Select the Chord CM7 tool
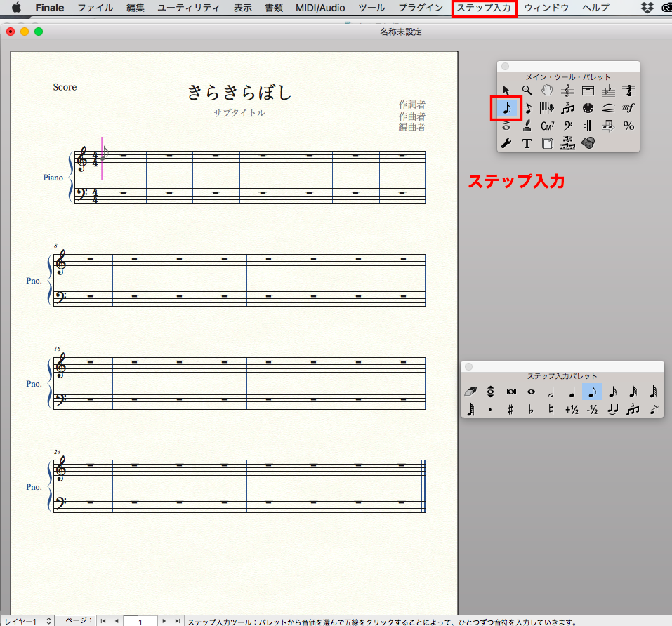The image size is (672, 626). click(x=547, y=126)
